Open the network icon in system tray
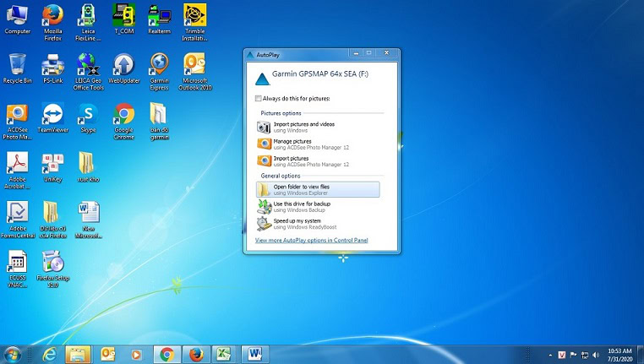The image size is (644, 364). click(x=585, y=355)
